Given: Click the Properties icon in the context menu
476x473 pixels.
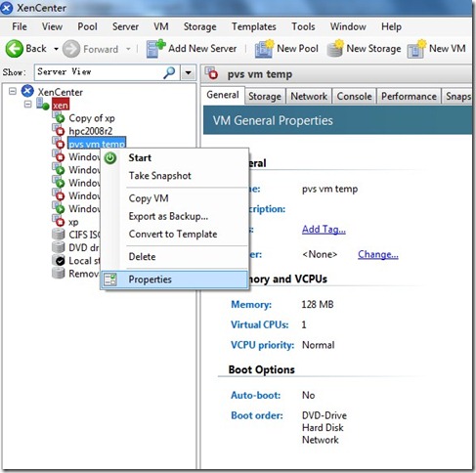Looking at the screenshot, I should [110, 279].
